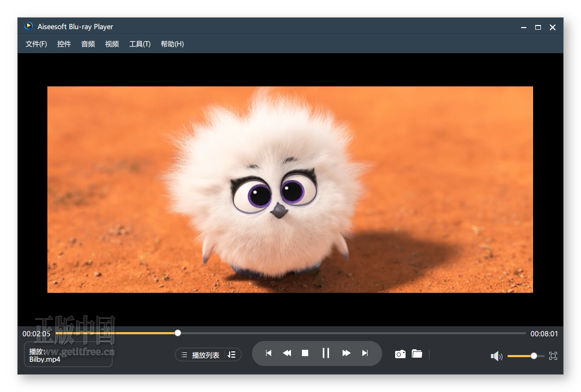Click the elapsed time 00:02:05

[36, 334]
